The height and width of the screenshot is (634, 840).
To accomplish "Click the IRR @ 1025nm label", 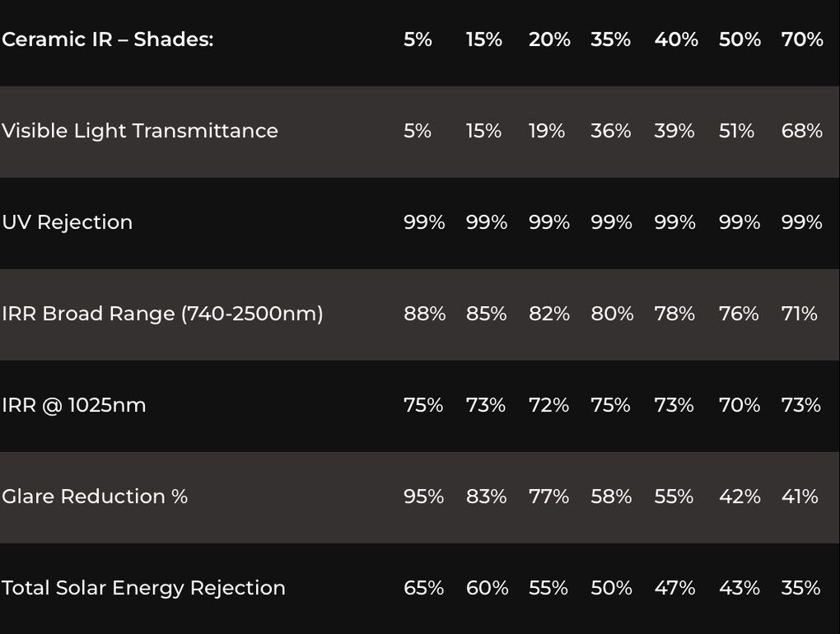I will click(73, 405).
